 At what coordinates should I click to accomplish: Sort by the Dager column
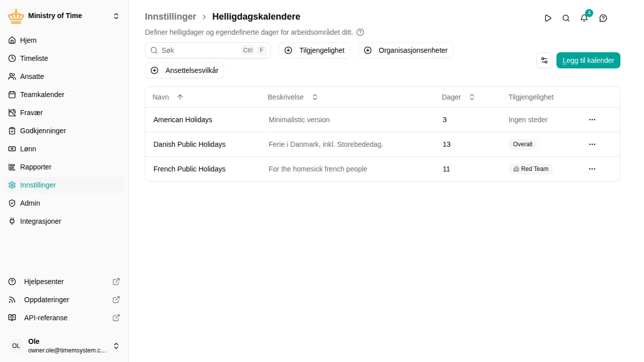coord(458,97)
